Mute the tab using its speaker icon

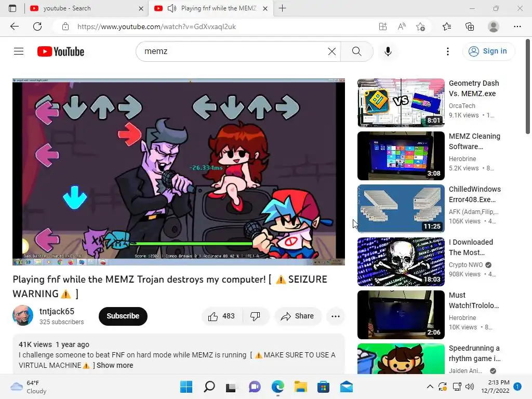(172, 8)
